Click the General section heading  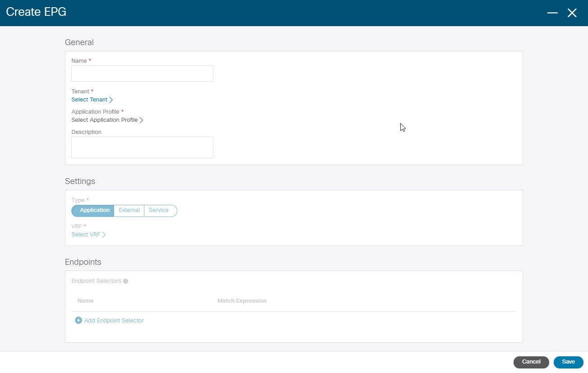(79, 42)
